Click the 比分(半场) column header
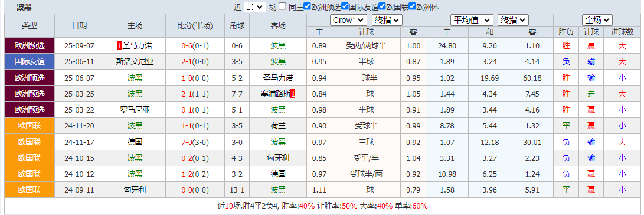644x215 pixels. [195, 26]
